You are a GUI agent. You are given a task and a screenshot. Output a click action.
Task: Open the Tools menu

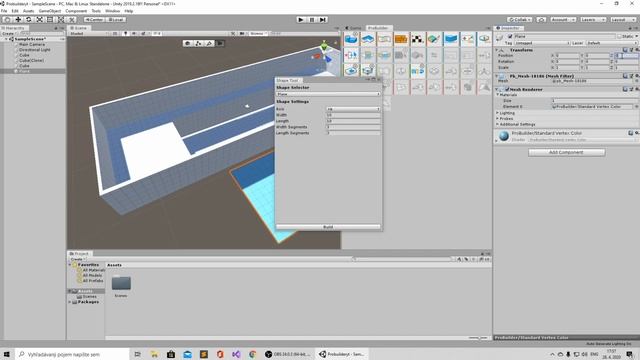96,11
